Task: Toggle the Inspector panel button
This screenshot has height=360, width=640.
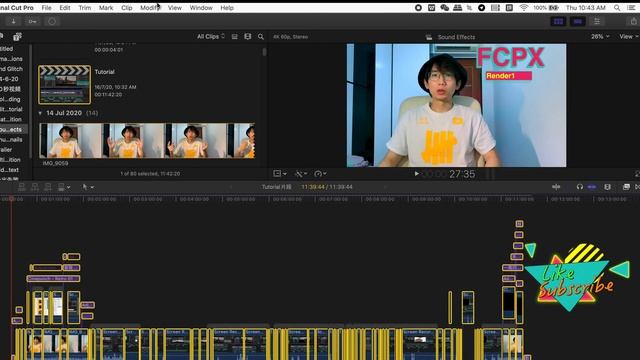Action: 597,21
